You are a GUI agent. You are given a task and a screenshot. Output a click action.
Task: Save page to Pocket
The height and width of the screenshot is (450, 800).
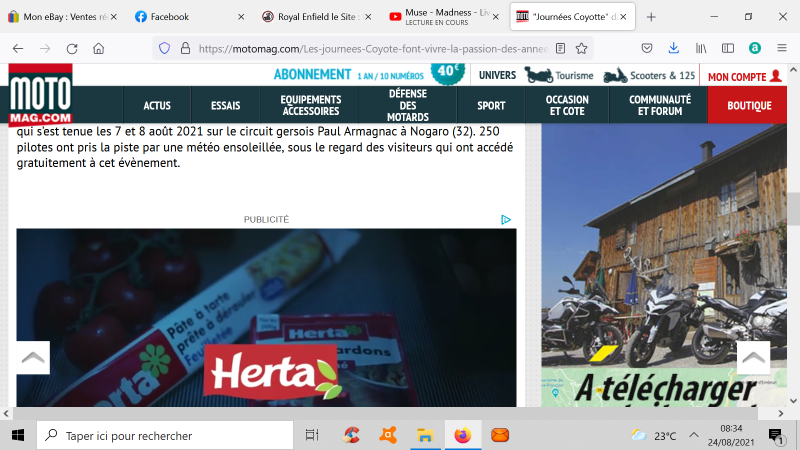[647, 48]
